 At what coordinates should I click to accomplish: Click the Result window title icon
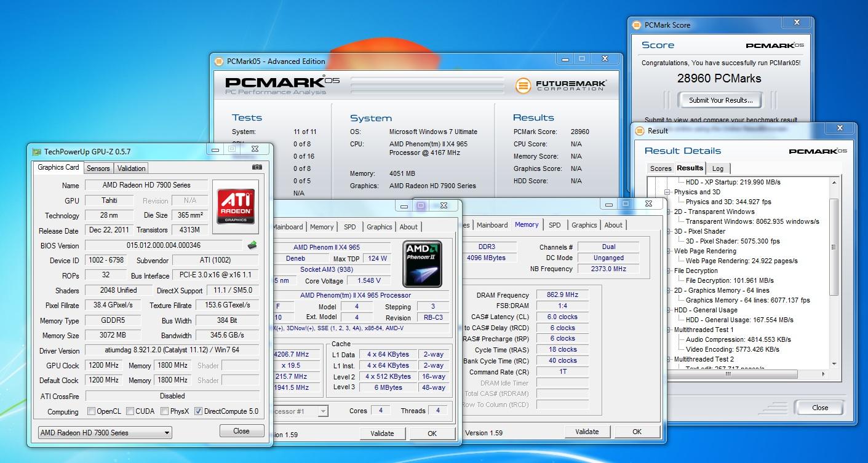(640, 131)
